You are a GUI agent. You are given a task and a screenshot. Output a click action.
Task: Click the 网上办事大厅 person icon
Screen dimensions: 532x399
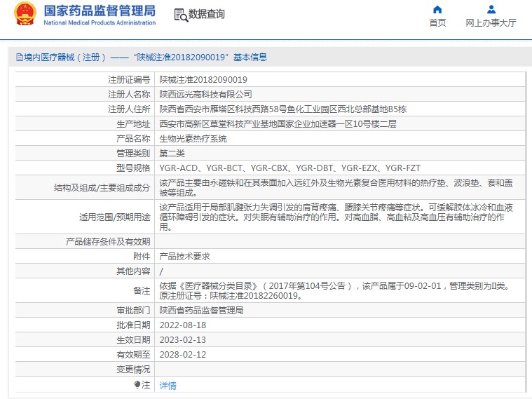coord(491,9)
